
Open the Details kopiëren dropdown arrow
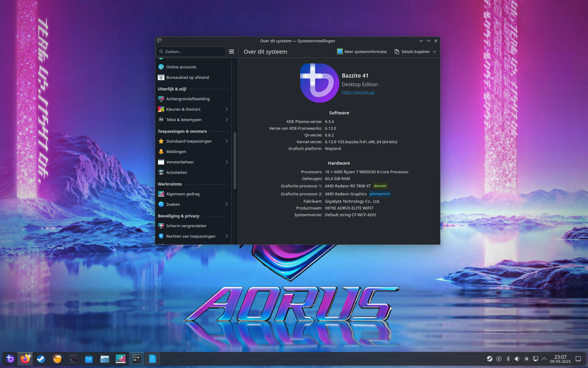click(x=435, y=52)
